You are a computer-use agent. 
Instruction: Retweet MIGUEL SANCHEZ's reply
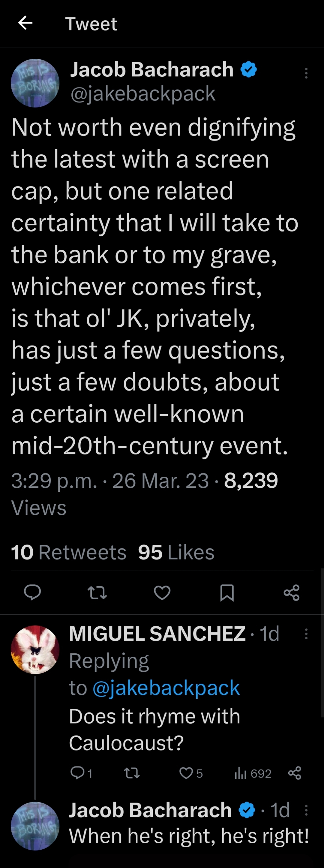click(x=132, y=773)
